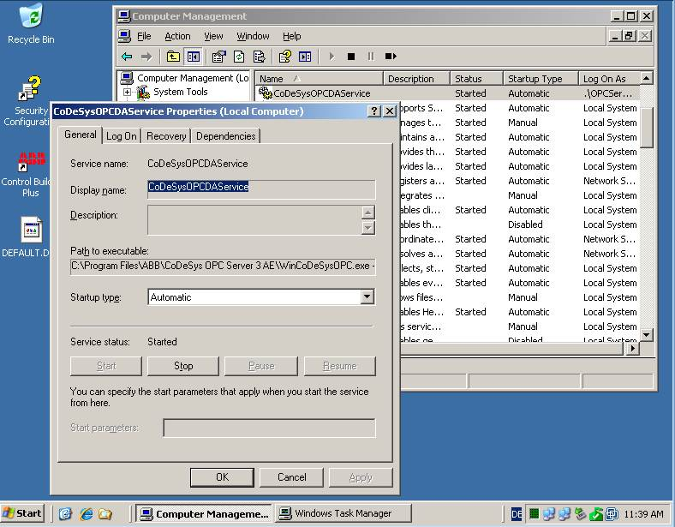
Task: Switch to the Log On tab
Action: (121, 136)
